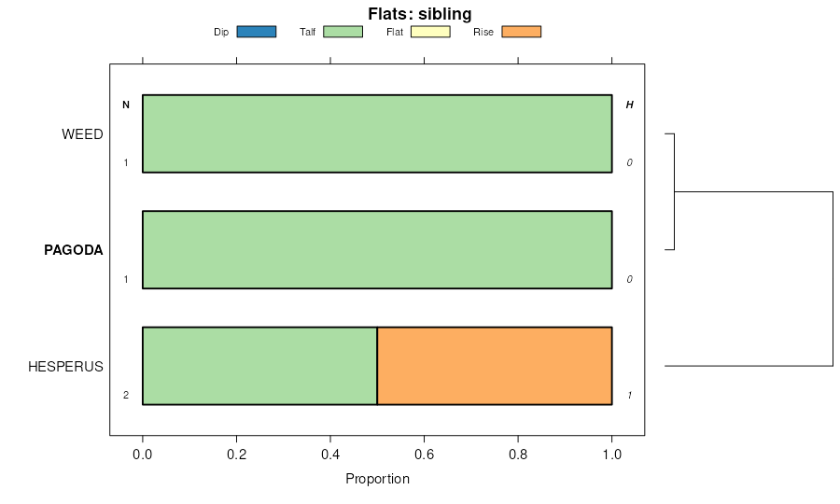Click the 0.4 x-axis tick label
The height and width of the screenshot is (504, 840).
tap(330, 455)
